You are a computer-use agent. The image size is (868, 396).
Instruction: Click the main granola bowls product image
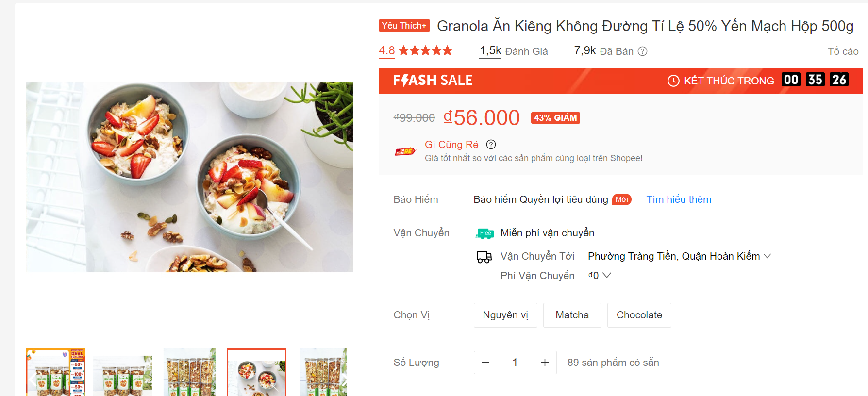(x=189, y=177)
